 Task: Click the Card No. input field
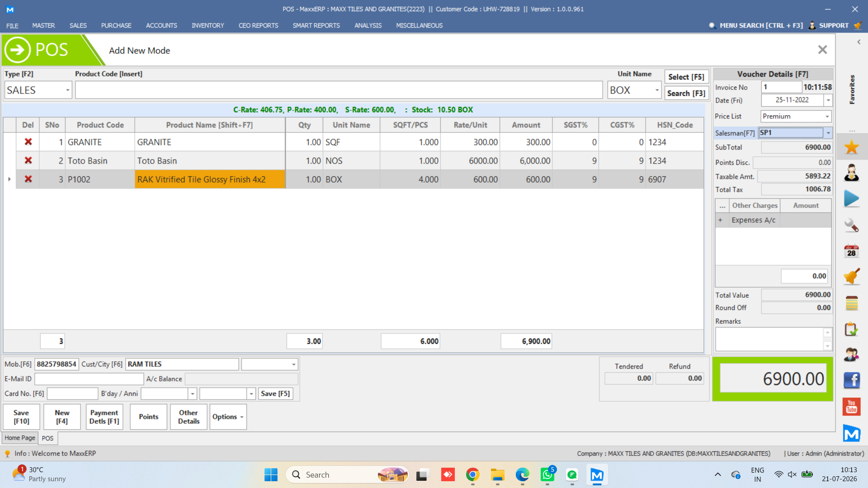click(x=72, y=394)
